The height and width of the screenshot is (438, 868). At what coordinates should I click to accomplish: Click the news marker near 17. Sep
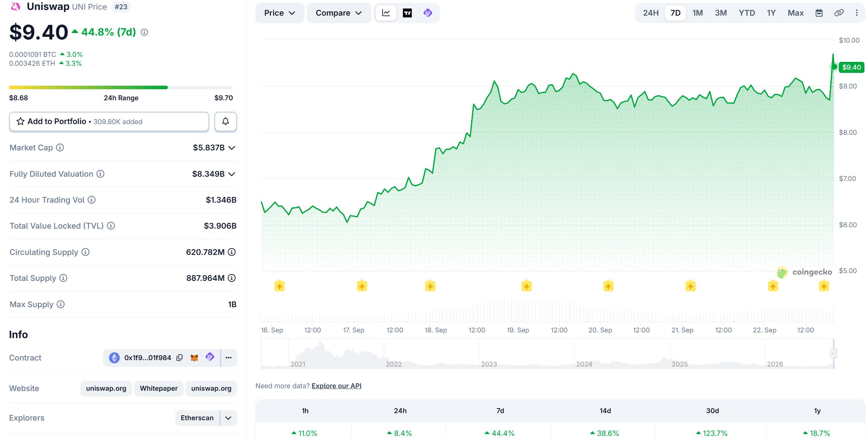362,286
